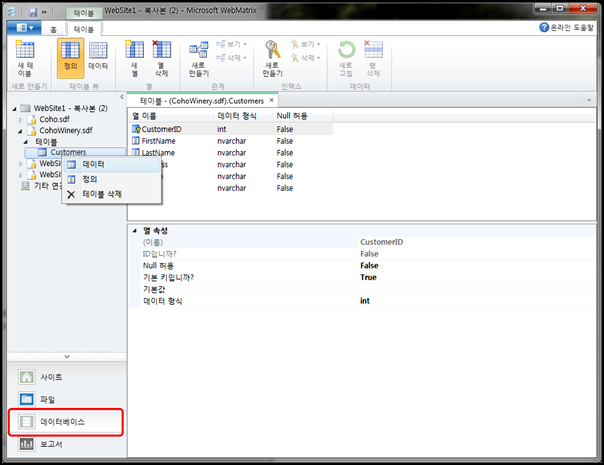Viewport: 604px width, 465px height.
Task: Switch to the 데이터 (Data) table view in ribbon
Action: click(x=98, y=58)
